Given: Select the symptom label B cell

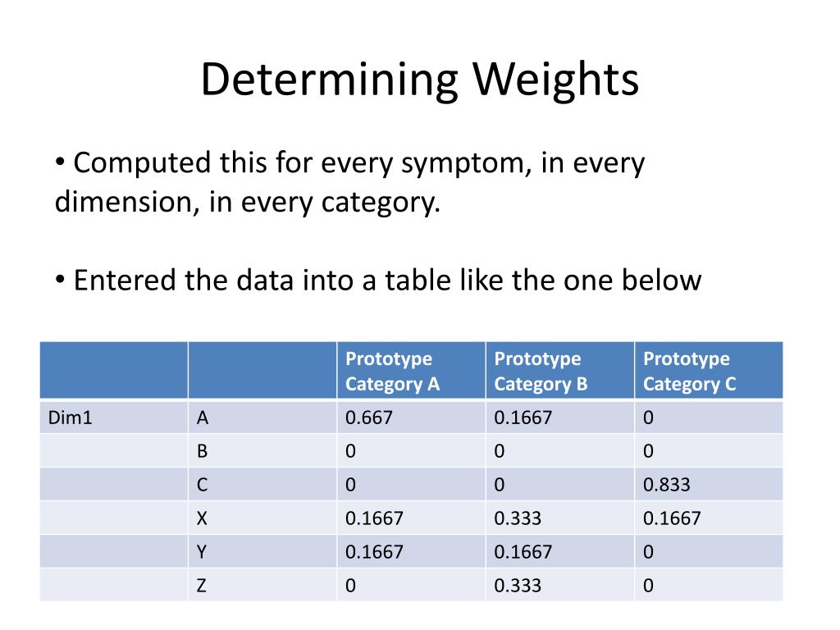Looking at the screenshot, I should (262, 450).
